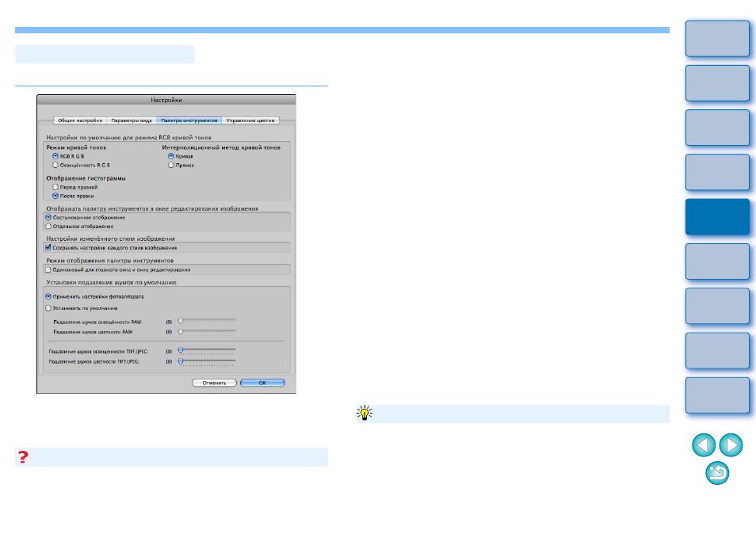
Task: Click the Интерполяционный метод кривой тонов label
Action: 221,147
